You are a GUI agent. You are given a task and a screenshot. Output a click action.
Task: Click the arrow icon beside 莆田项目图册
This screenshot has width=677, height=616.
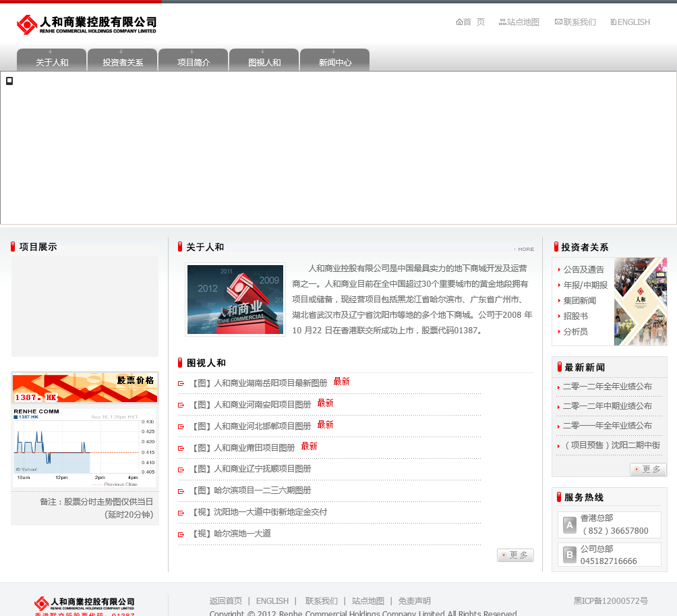coord(181,449)
